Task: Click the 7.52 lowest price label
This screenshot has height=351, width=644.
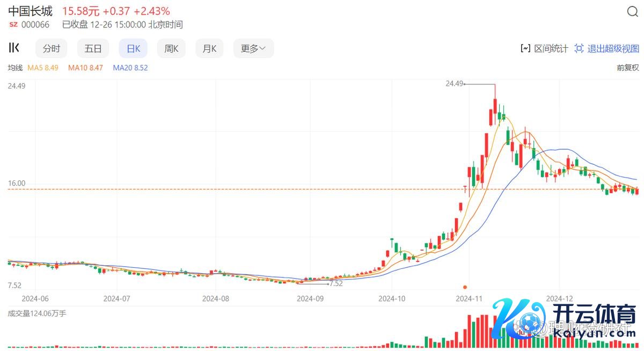Action: point(336,283)
